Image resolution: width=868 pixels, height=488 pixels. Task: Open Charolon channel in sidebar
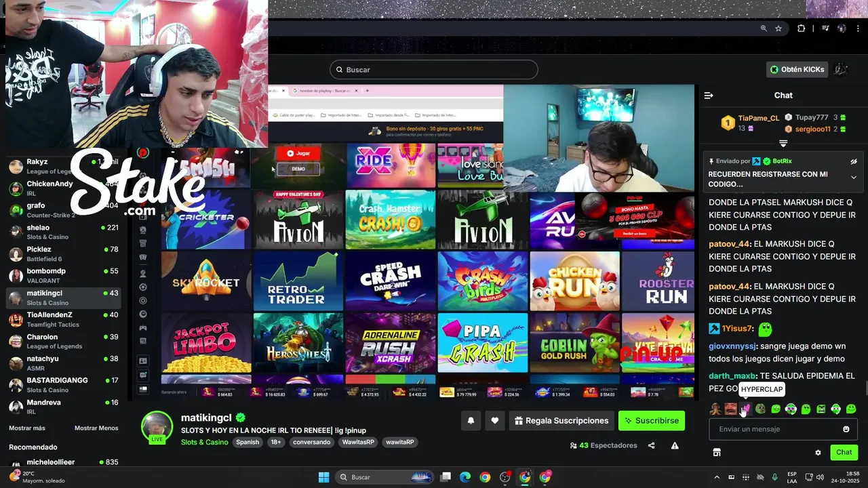point(64,341)
